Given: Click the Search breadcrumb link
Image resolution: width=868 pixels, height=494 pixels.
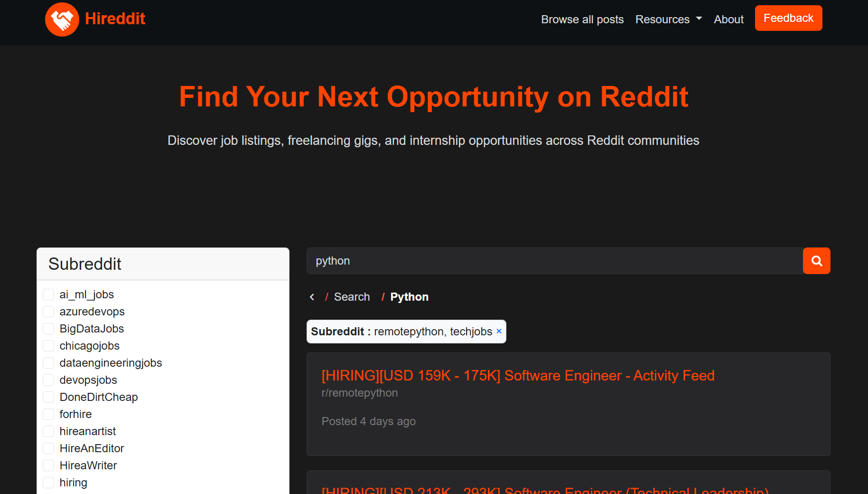Looking at the screenshot, I should coord(352,297).
